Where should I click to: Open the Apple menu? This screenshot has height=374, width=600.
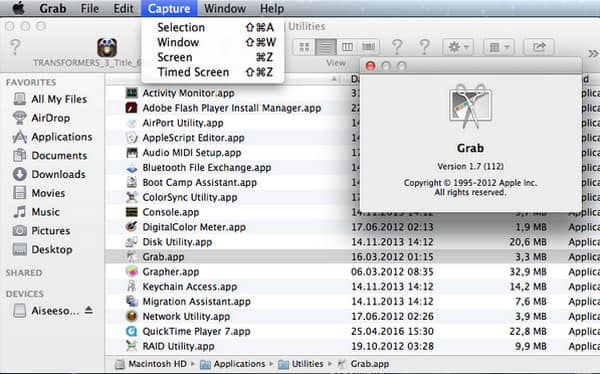tap(18, 8)
